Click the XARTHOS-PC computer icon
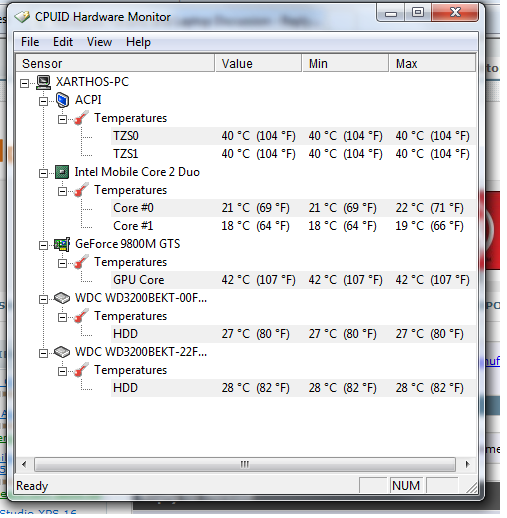Image resolution: width=507 pixels, height=518 pixels. [43, 82]
